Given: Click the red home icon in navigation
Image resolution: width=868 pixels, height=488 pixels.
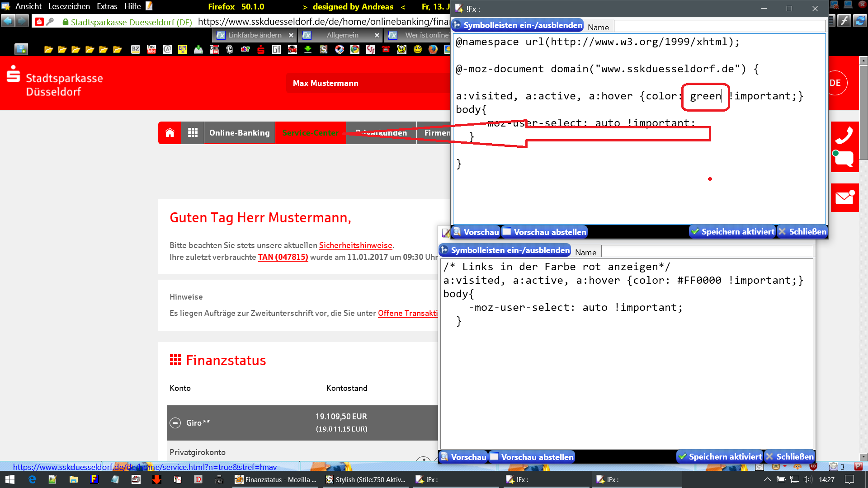Looking at the screenshot, I should pos(170,133).
